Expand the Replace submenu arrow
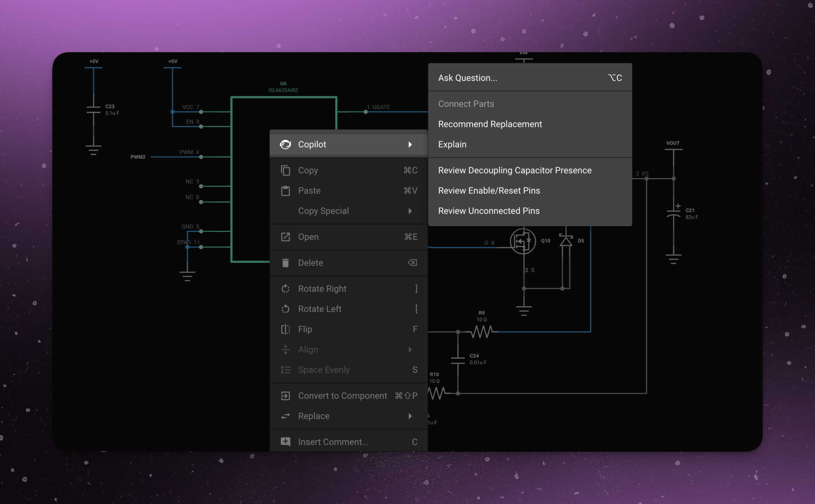 click(410, 416)
